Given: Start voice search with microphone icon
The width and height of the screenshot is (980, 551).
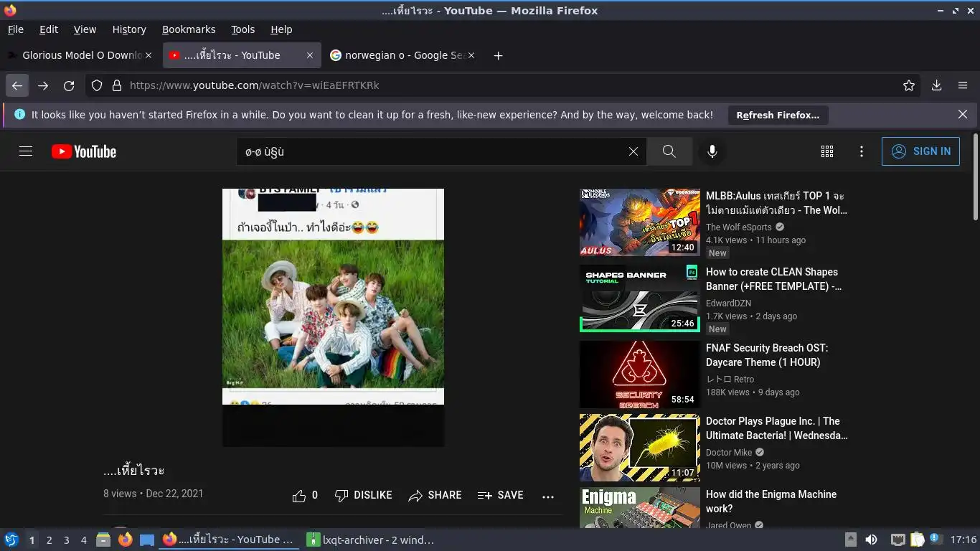Looking at the screenshot, I should pyautogui.click(x=712, y=151).
